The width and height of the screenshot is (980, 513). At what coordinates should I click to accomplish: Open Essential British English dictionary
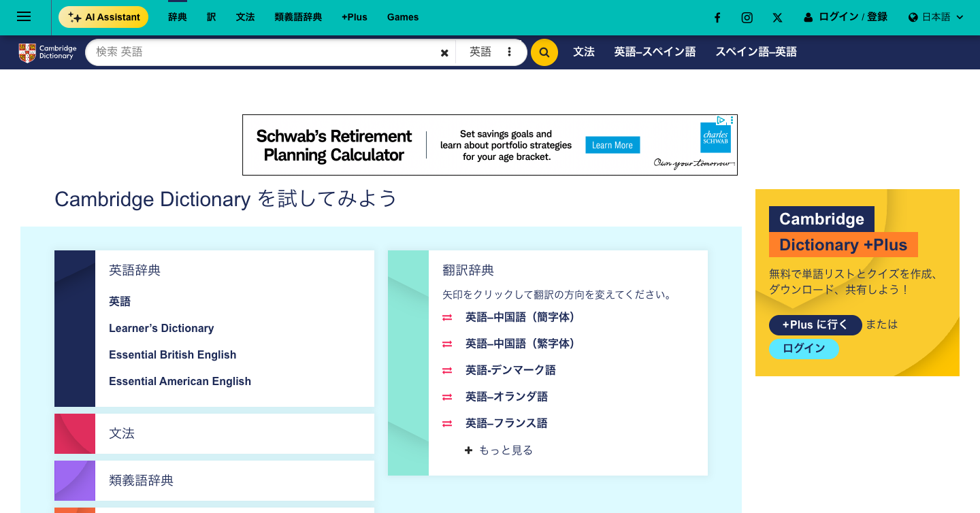tap(173, 354)
